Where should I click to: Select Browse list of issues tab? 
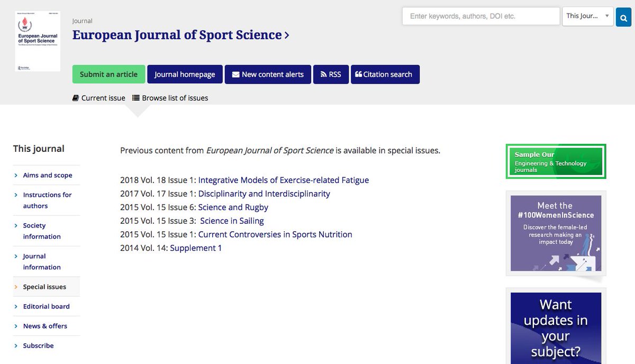170,98
